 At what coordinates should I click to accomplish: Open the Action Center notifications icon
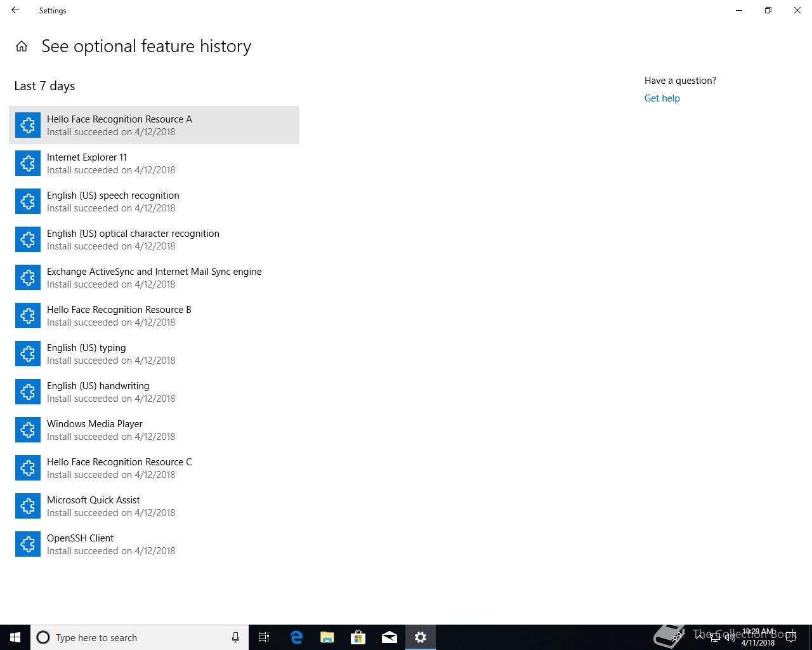pyautogui.click(x=791, y=637)
